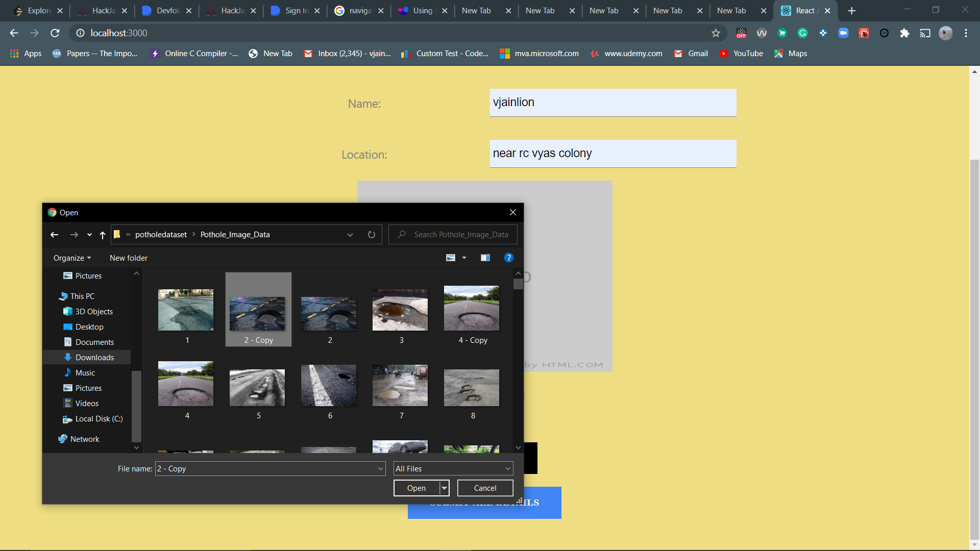Image resolution: width=980 pixels, height=551 pixels.
Task: Click the up-directory arrow in Open dialog
Action: [x=103, y=235]
